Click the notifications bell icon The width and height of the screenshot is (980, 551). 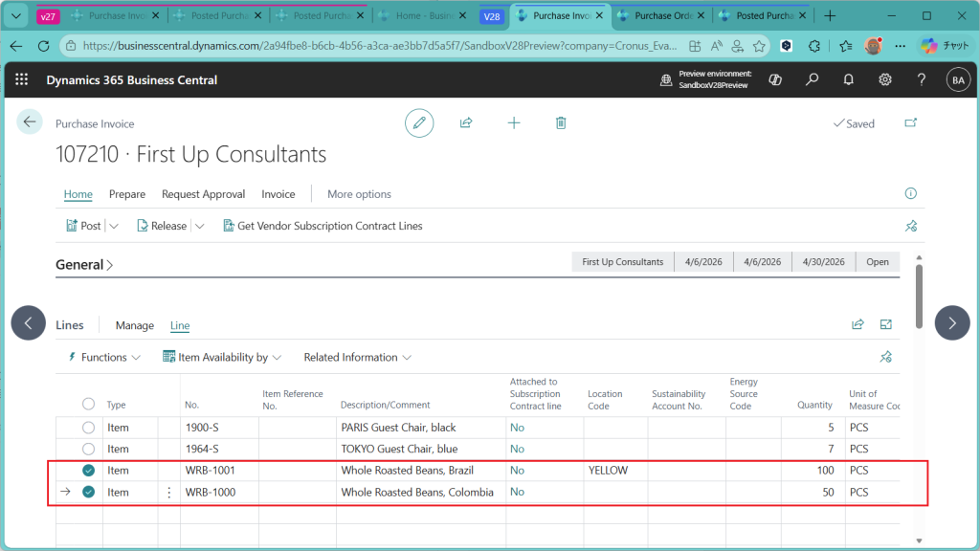pyautogui.click(x=848, y=80)
